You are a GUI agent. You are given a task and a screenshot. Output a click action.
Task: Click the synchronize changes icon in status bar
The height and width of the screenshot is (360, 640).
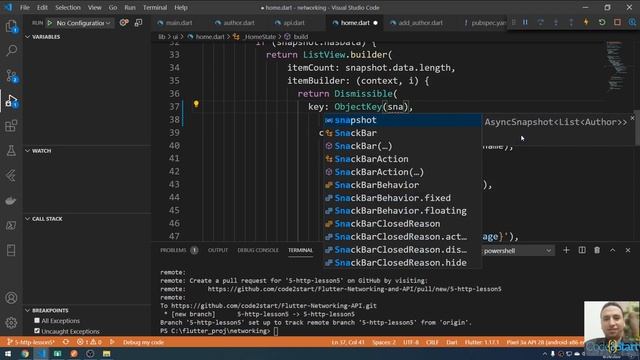(66, 342)
